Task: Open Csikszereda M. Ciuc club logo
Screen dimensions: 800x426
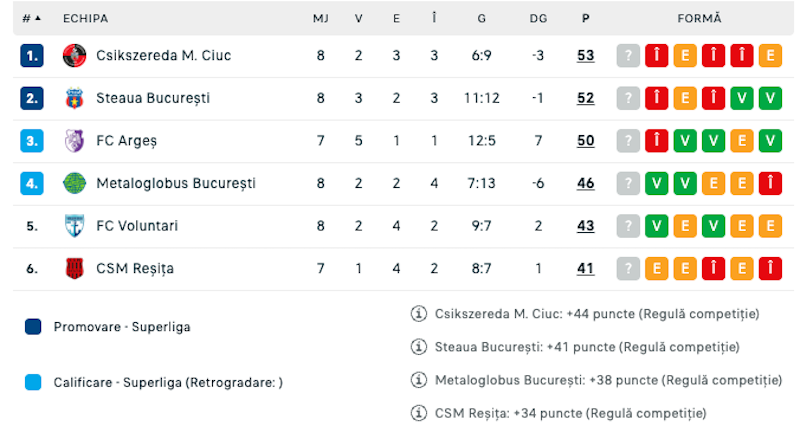Action: [x=74, y=56]
